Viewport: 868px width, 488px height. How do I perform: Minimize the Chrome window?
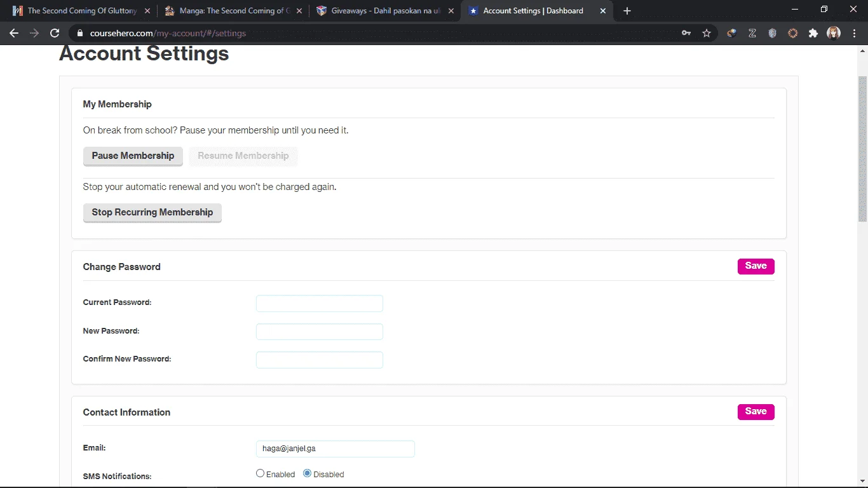pyautogui.click(x=795, y=10)
